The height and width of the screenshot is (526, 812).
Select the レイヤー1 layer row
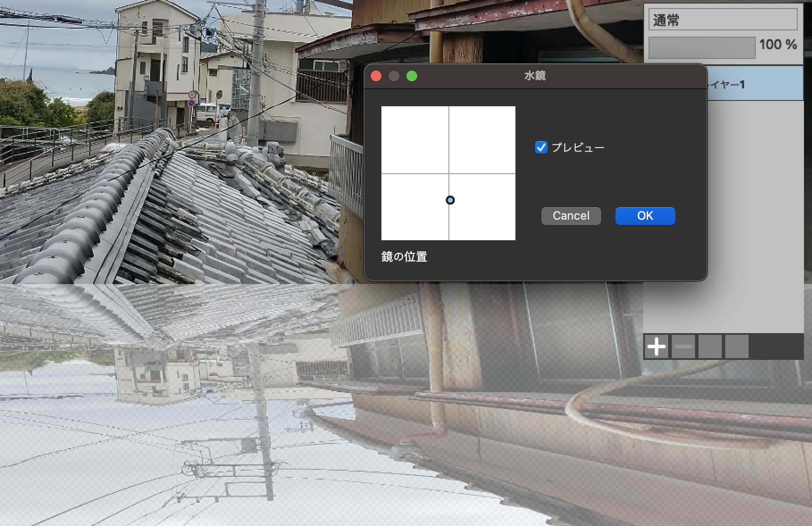click(755, 84)
